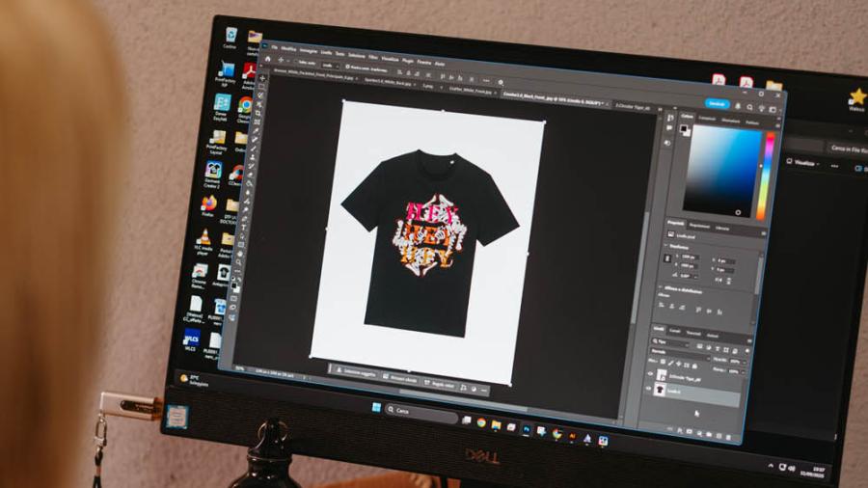Image resolution: width=868 pixels, height=488 pixels.
Task: Toggle the Mostra contr. trasformaz. checkbox
Action: pyautogui.click(x=347, y=67)
